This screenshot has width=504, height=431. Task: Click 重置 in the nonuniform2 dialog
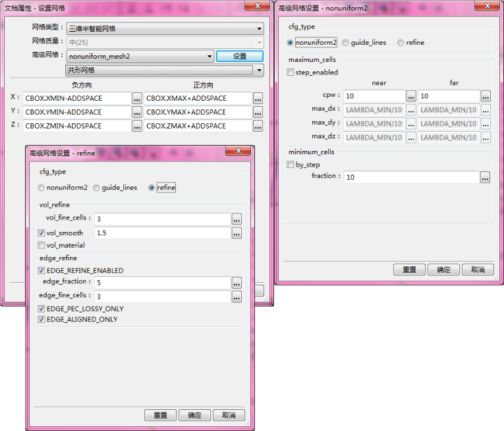click(x=409, y=270)
